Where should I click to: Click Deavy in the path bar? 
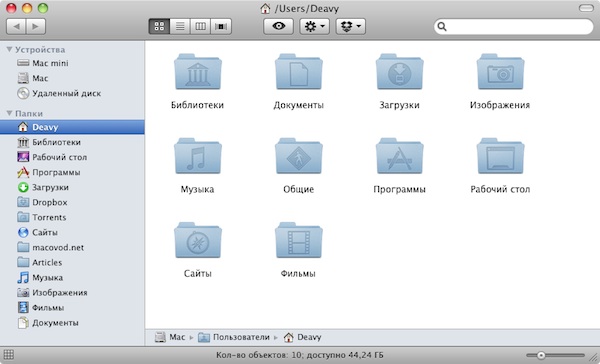[302, 337]
